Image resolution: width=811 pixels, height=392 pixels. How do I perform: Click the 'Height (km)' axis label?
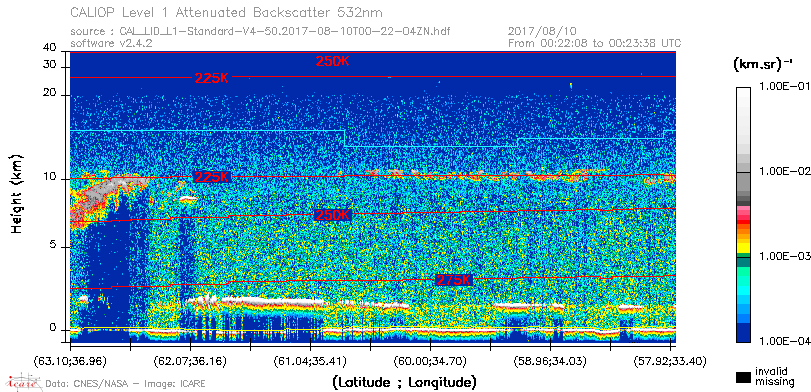click(17, 193)
